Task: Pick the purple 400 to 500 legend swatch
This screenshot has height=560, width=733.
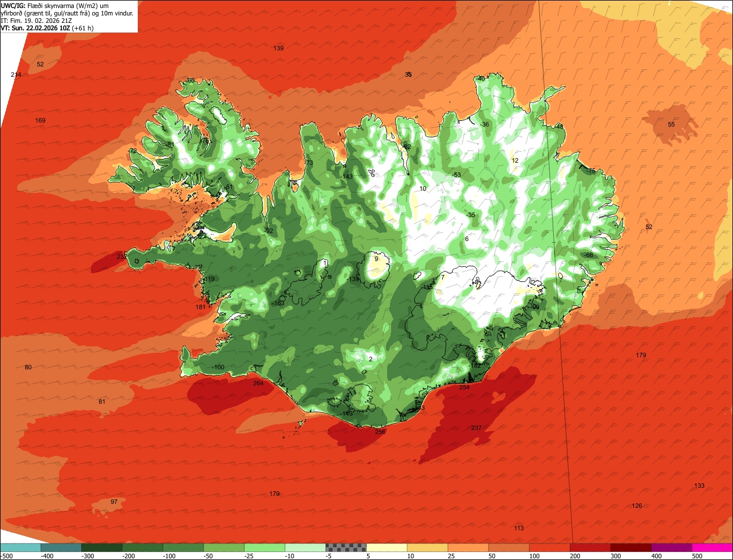Action: 671,547
